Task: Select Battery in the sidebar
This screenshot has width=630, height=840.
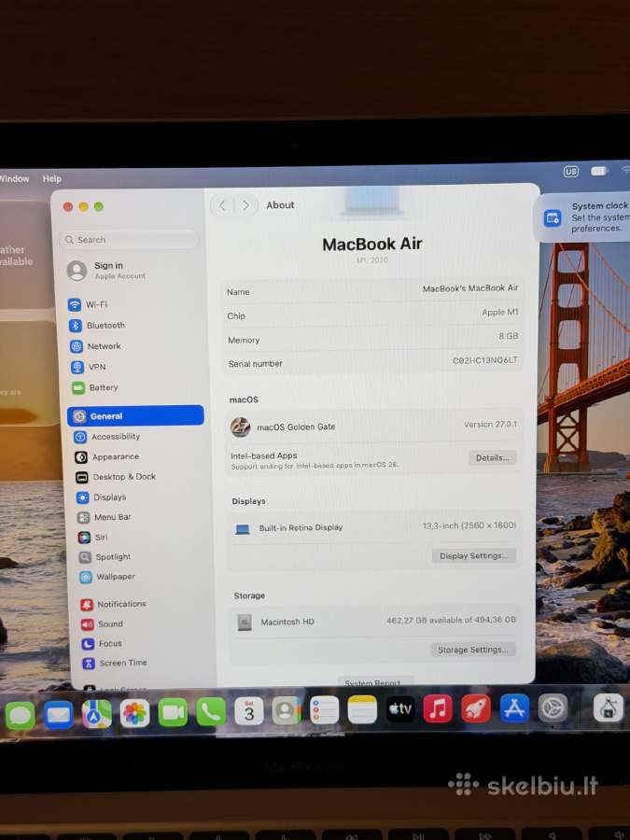Action: coord(95,387)
